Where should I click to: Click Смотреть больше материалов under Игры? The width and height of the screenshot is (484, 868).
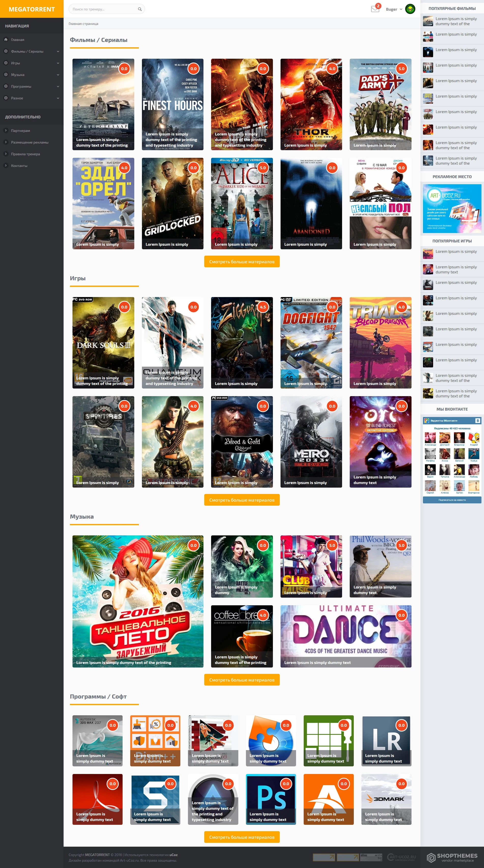[242, 500]
